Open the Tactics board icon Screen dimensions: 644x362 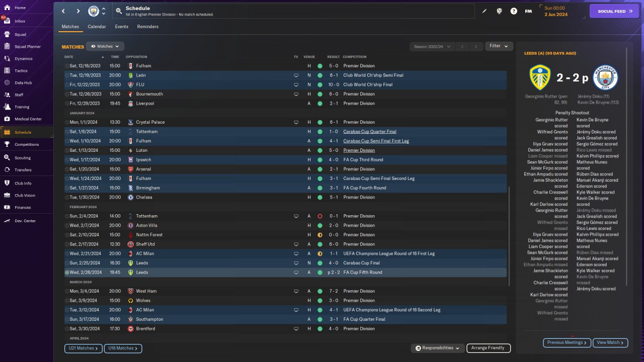pyautogui.click(x=8, y=71)
